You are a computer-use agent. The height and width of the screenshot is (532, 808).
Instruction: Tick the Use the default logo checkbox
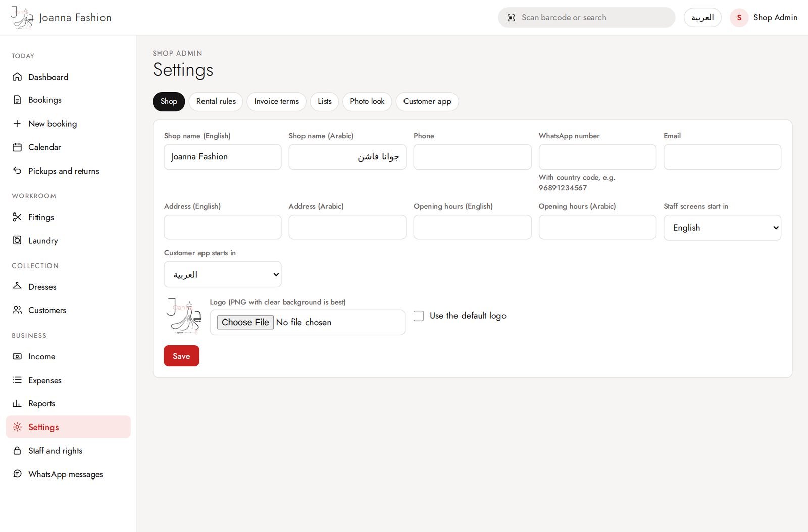point(419,316)
